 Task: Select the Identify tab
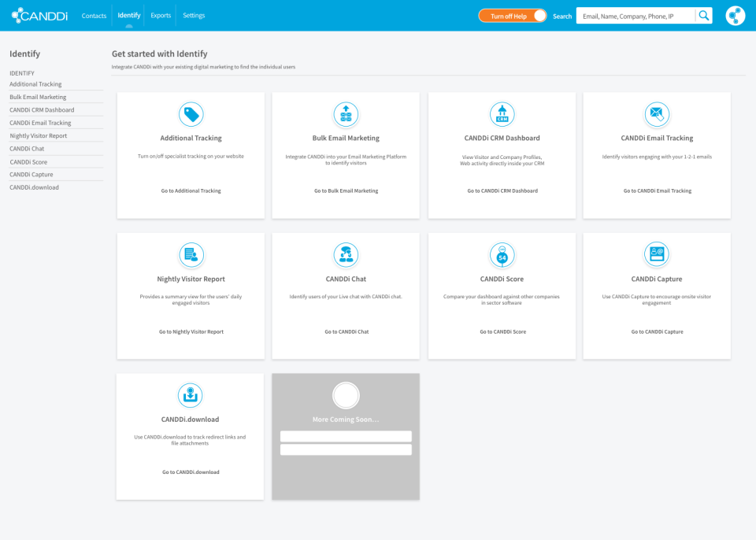point(128,16)
